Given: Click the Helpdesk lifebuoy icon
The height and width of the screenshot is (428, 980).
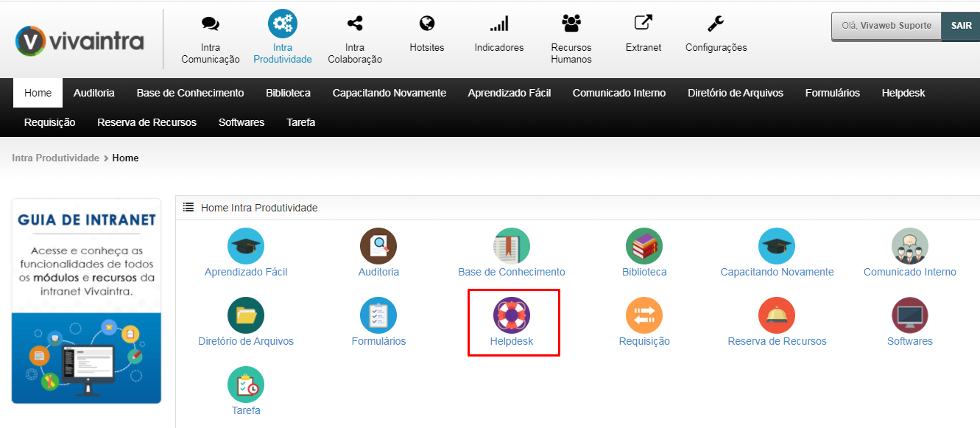Looking at the screenshot, I should pyautogui.click(x=512, y=315).
